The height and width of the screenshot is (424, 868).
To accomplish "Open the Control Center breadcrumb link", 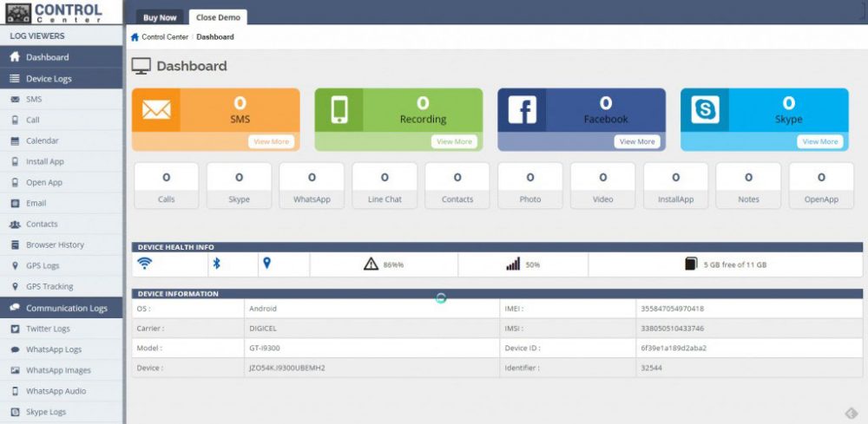I will [164, 37].
